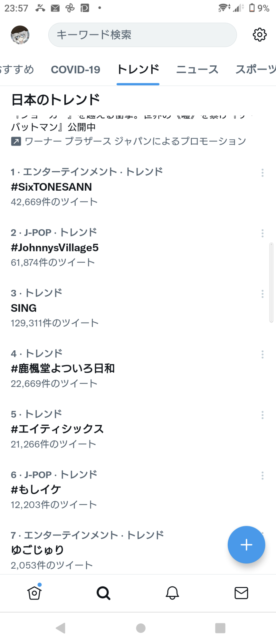Viewport: 276px width, 644px height.
Task: Tap the compose tweet plus button
Action: point(246,545)
